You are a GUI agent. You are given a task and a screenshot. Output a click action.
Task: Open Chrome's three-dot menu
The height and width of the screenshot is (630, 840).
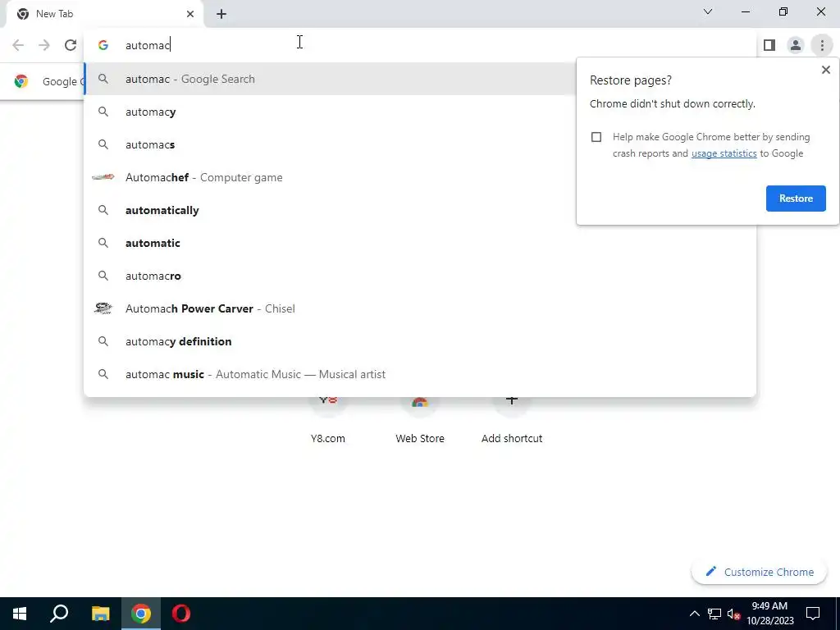pos(822,45)
